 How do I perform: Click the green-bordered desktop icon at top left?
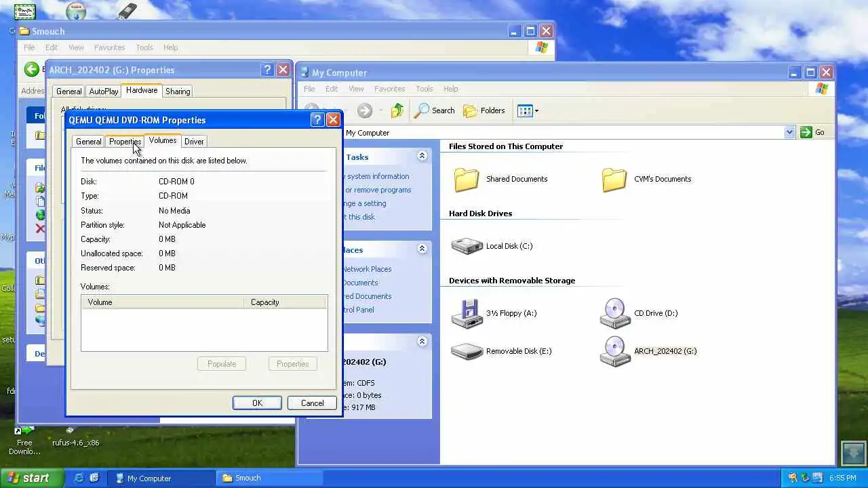(x=25, y=11)
